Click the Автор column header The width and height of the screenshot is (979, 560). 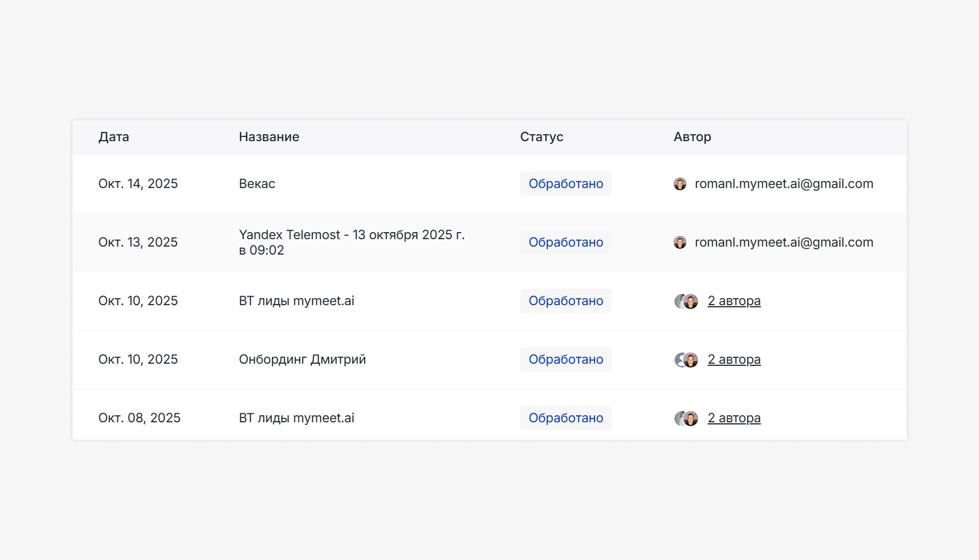tap(692, 137)
